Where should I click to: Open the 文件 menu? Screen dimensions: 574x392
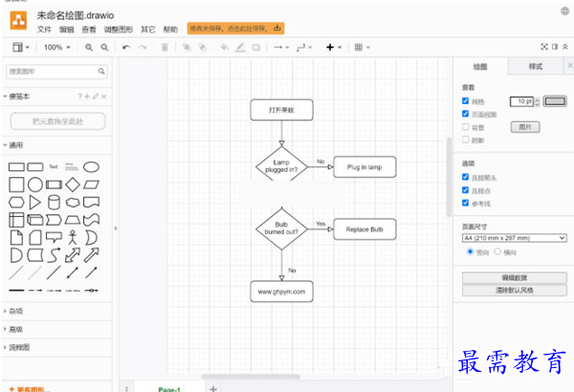click(44, 30)
